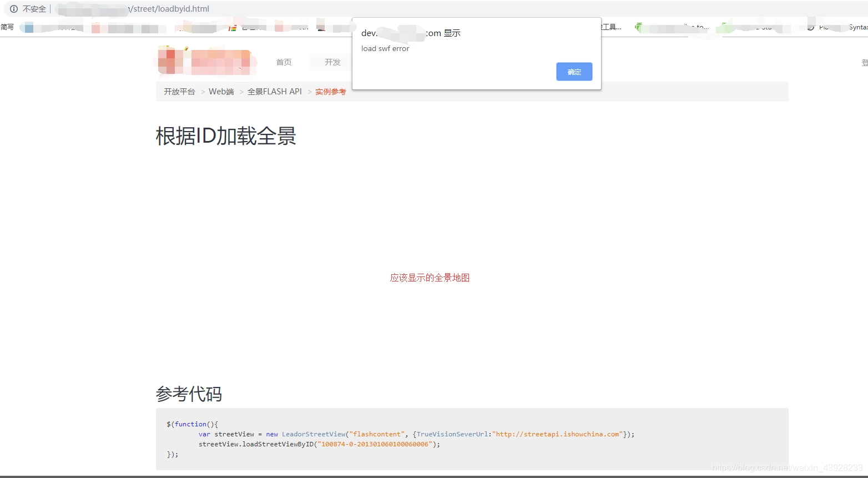Click the "Syntax" bookmark at far right
The image size is (868, 478).
[859, 26]
